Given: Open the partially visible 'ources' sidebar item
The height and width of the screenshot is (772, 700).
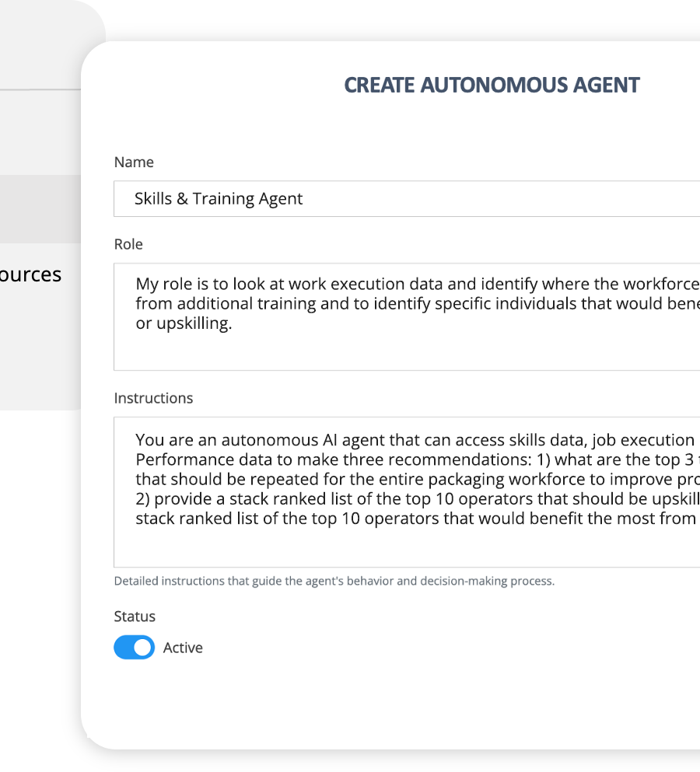Looking at the screenshot, I should (x=31, y=275).
